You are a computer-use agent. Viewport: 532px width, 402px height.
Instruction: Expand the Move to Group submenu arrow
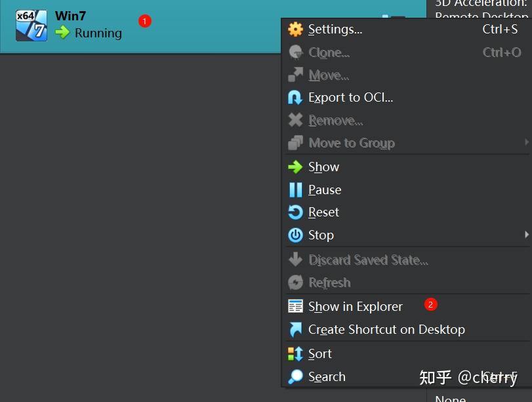[526, 142]
